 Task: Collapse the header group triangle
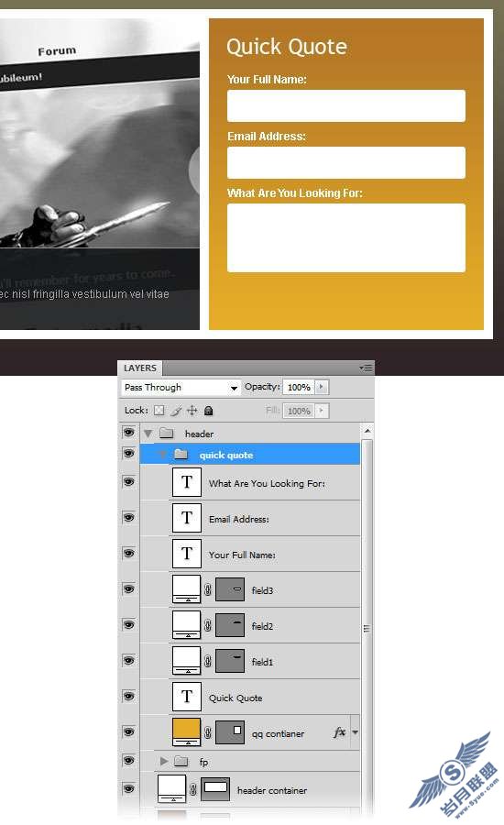pos(148,434)
